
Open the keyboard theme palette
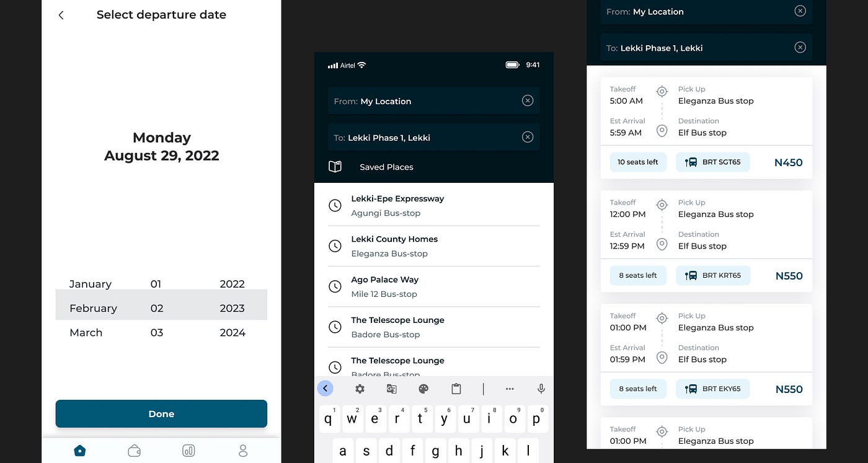tap(423, 389)
